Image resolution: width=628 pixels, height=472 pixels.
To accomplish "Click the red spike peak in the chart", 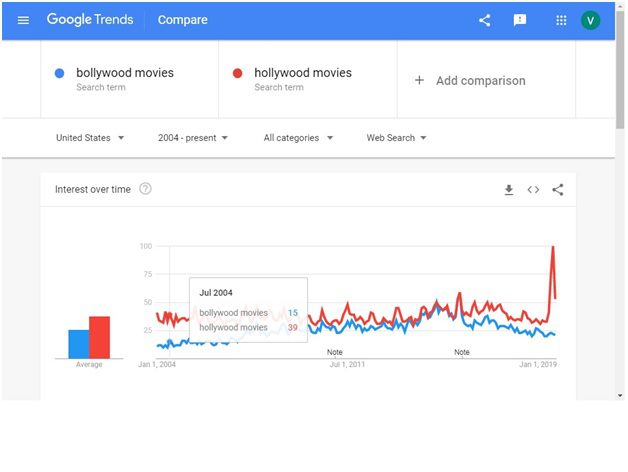I will point(553,247).
